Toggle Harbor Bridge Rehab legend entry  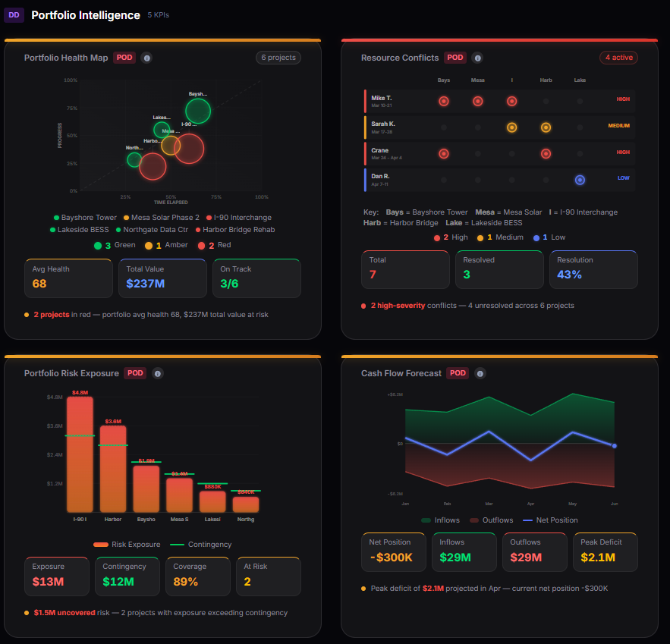click(x=235, y=230)
